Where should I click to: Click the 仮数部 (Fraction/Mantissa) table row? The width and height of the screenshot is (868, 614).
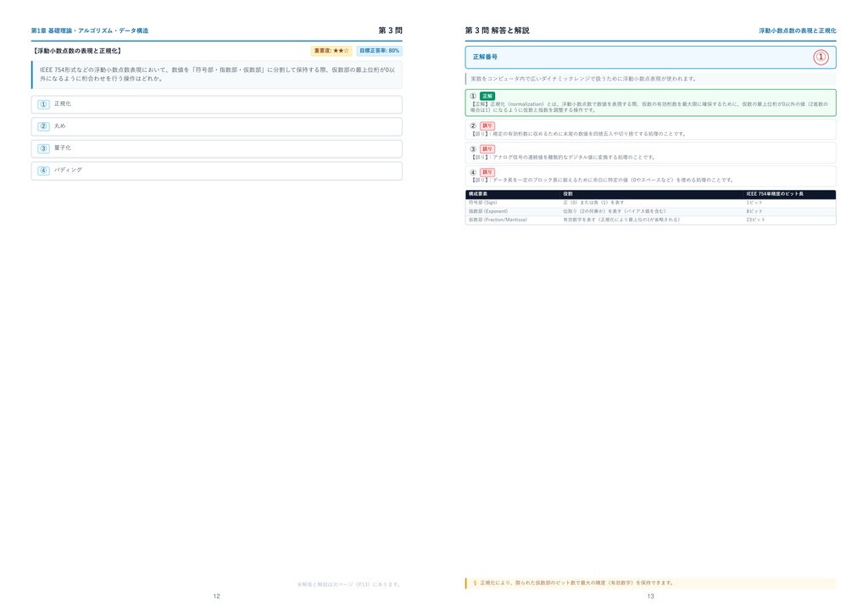click(x=650, y=220)
